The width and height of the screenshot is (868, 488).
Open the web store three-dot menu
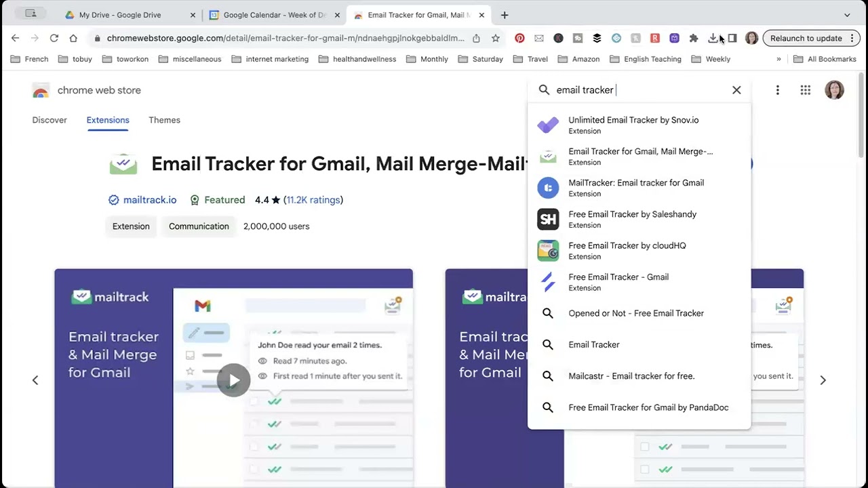coord(778,90)
